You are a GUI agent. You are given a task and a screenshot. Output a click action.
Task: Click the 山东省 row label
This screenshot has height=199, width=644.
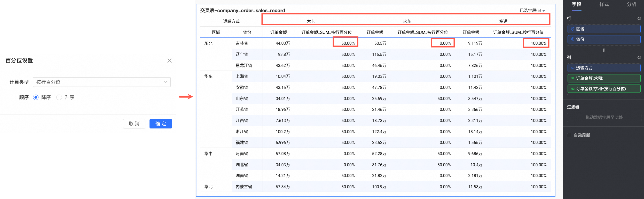coord(242,98)
